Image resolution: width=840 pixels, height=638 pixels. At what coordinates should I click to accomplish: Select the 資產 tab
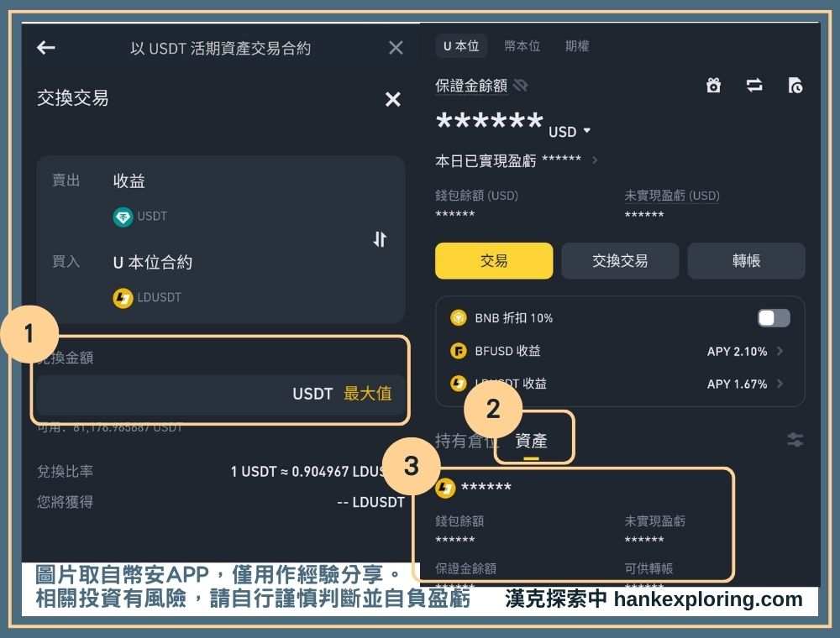point(531,441)
